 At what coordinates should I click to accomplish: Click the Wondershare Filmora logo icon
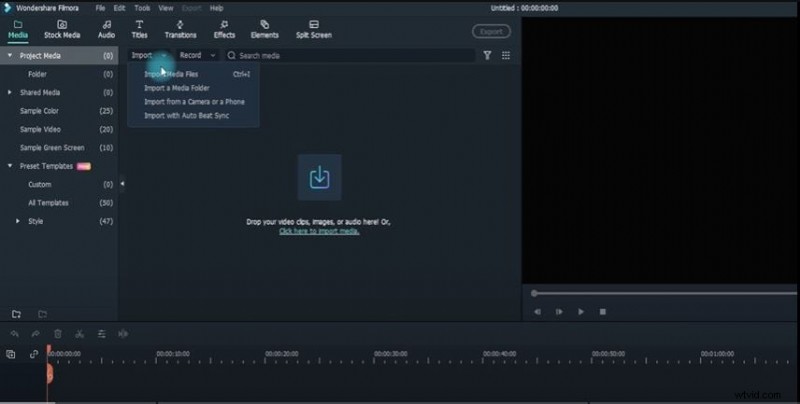[x=7, y=8]
